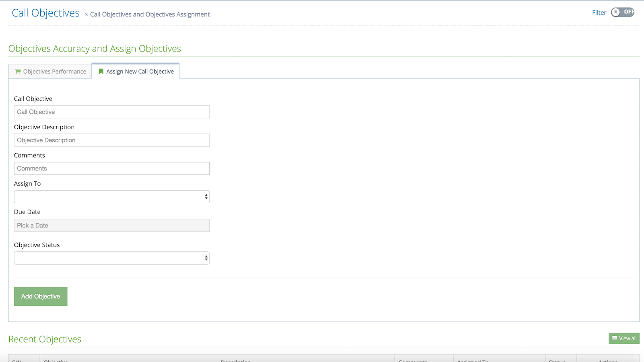
Task: Click the Call Objectives page title
Action: (46, 13)
